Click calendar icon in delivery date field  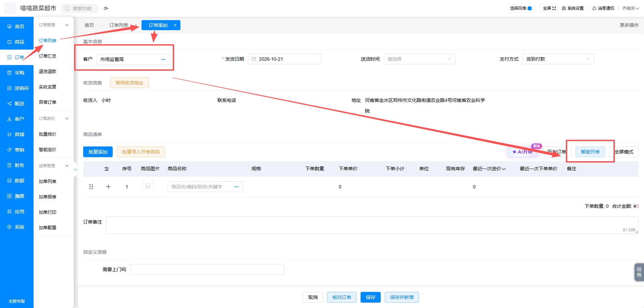(254, 59)
